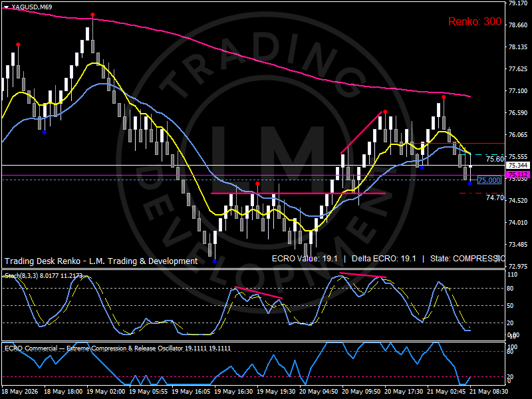The image size is (532, 399).
Task: Select the magenta long-term moving average line
Action: 237,55
